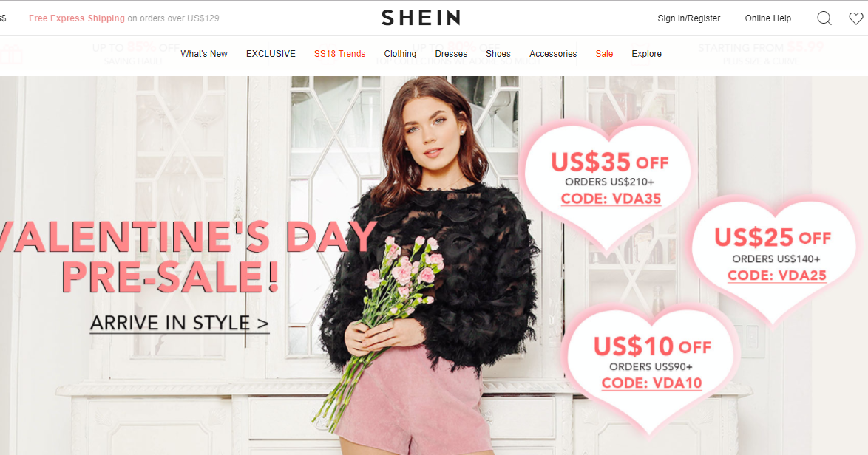
Task: Open the search magnifier icon
Action: click(x=824, y=18)
